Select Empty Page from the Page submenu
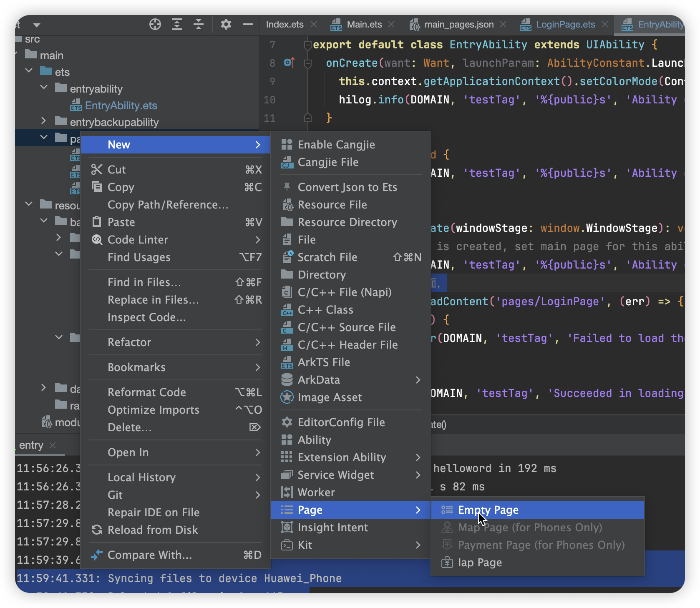This screenshot has width=700, height=608. click(488, 510)
